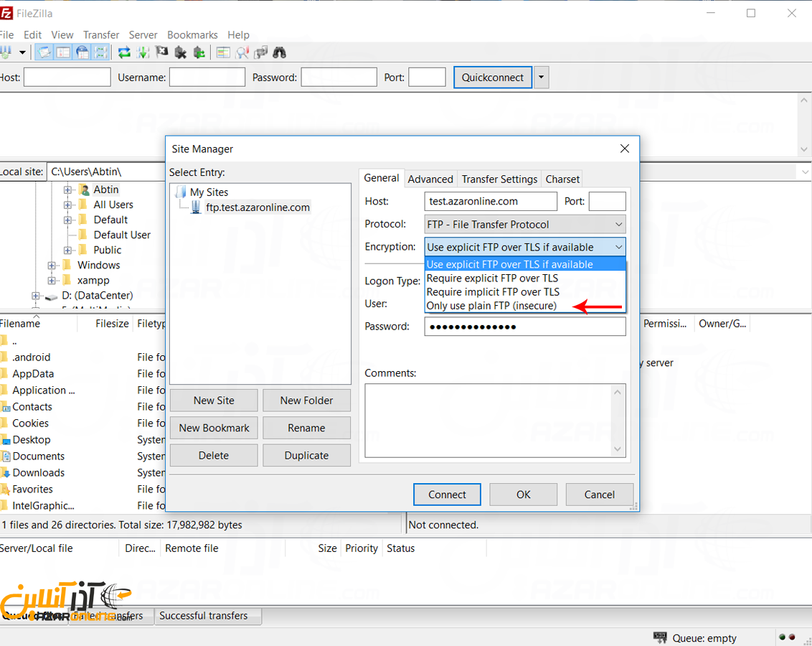Screen dimensions: 812x646
Task: Click the Disconnect from server icon
Action: point(181,52)
